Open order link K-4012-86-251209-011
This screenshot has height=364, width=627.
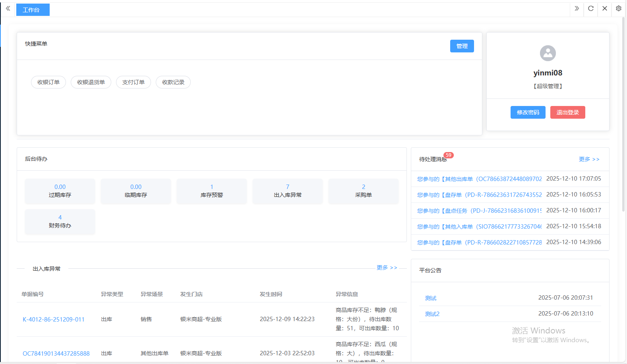click(54, 319)
